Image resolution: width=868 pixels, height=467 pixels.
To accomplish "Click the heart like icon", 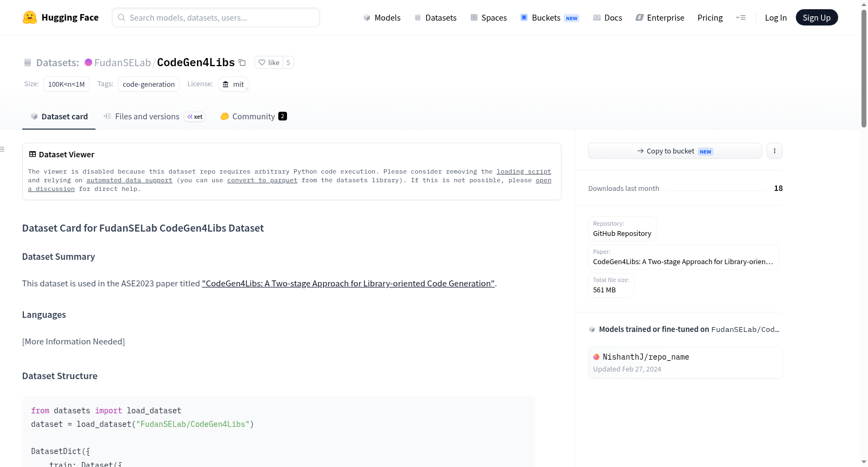I will click(262, 62).
